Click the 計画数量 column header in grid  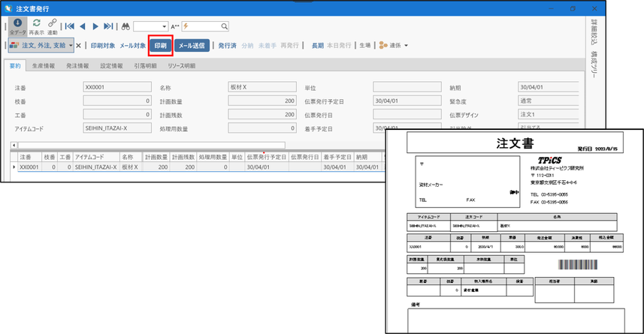(x=156, y=157)
